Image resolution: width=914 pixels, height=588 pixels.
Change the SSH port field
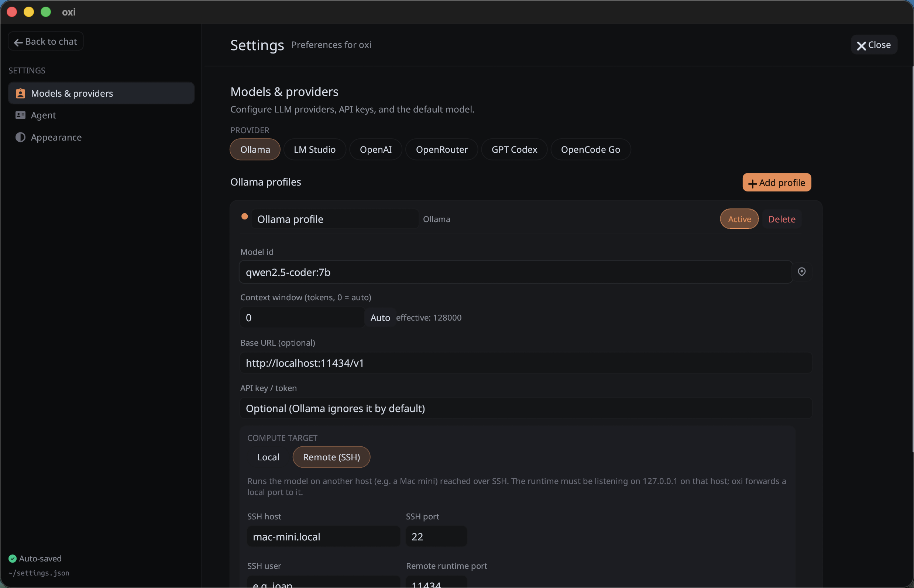(x=436, y=536)
